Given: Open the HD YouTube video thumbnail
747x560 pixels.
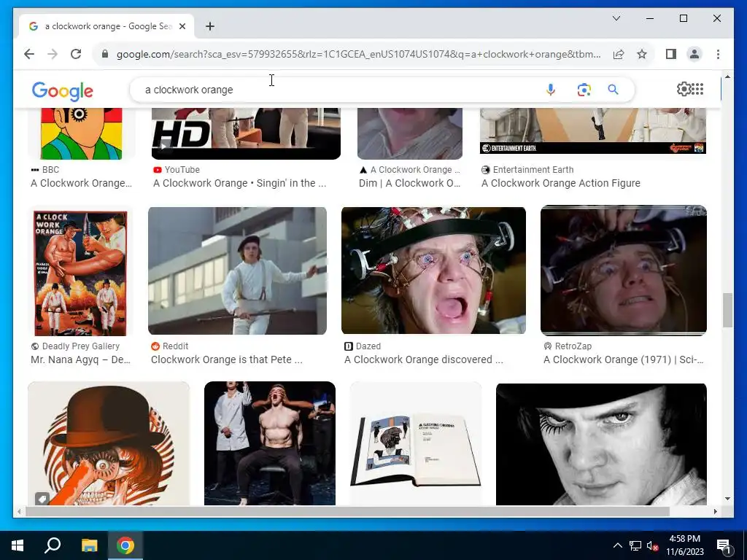Looking at the screenshot, I should point(246,134).
